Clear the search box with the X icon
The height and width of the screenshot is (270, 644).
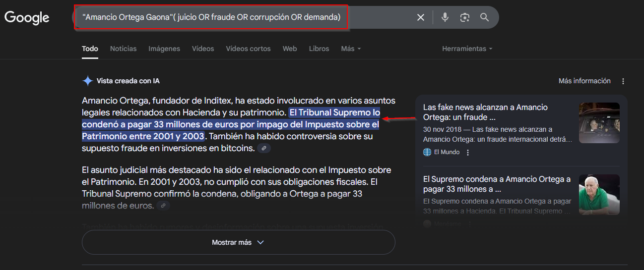tap(420, 17)
